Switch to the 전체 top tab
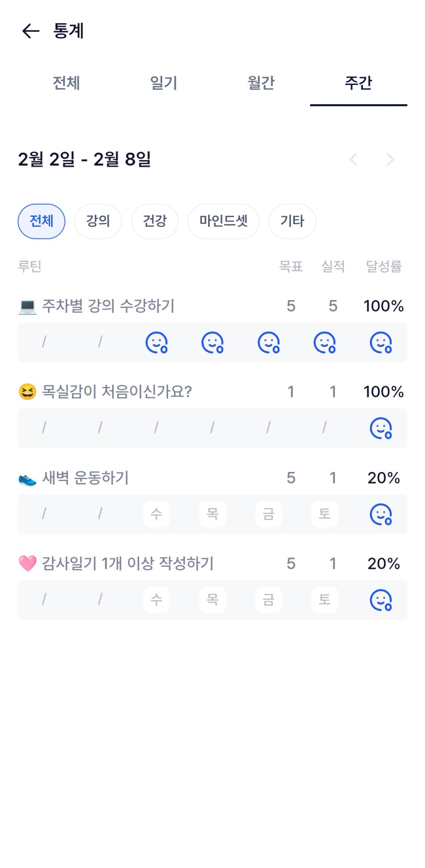Screen dimensions: 425x868 pyautogui.click(x=66, y=82)
